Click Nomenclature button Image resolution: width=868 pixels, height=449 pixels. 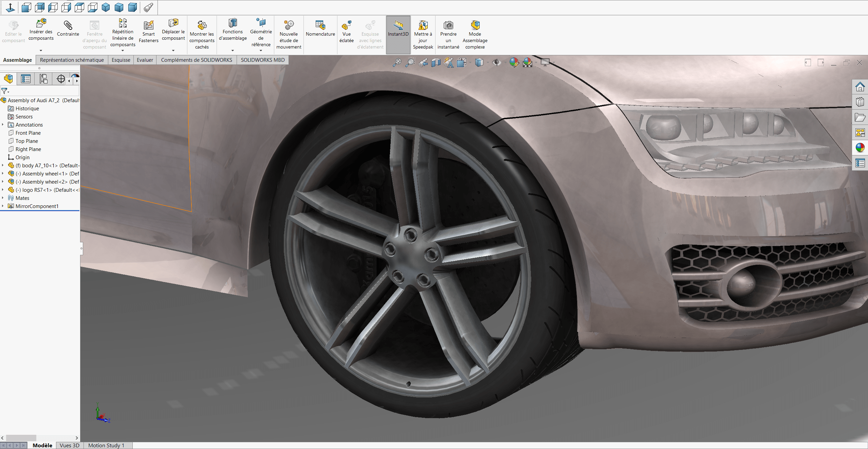pos(320,29)
